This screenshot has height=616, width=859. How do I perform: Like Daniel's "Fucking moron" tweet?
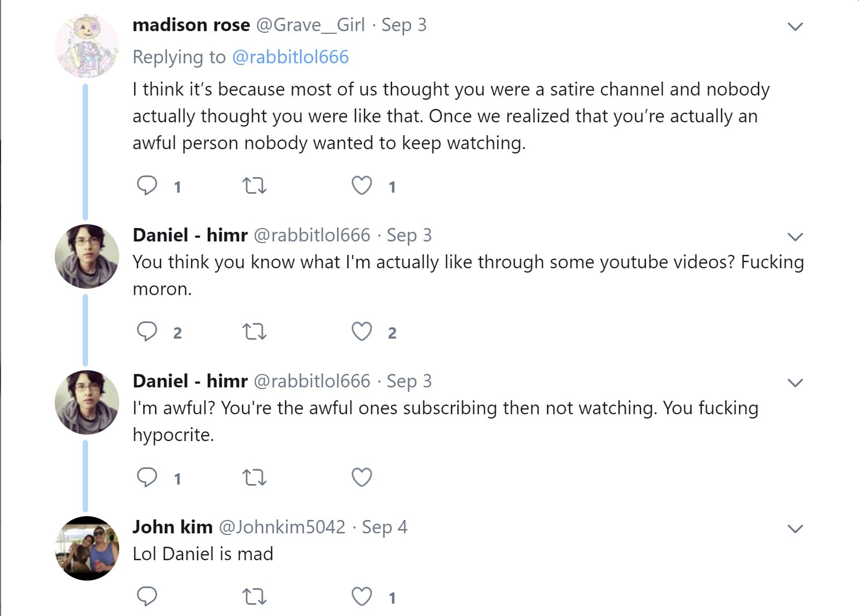pyautogui.click(x=361, y=332)
